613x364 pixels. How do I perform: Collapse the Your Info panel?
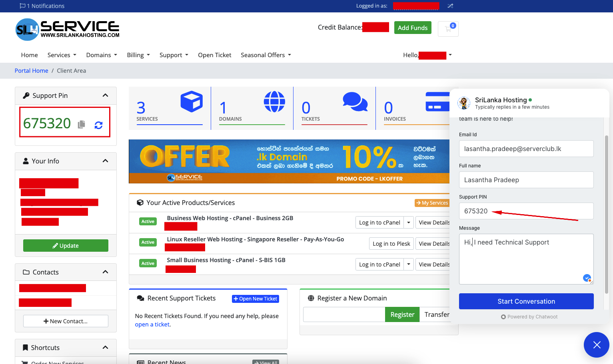105,161
